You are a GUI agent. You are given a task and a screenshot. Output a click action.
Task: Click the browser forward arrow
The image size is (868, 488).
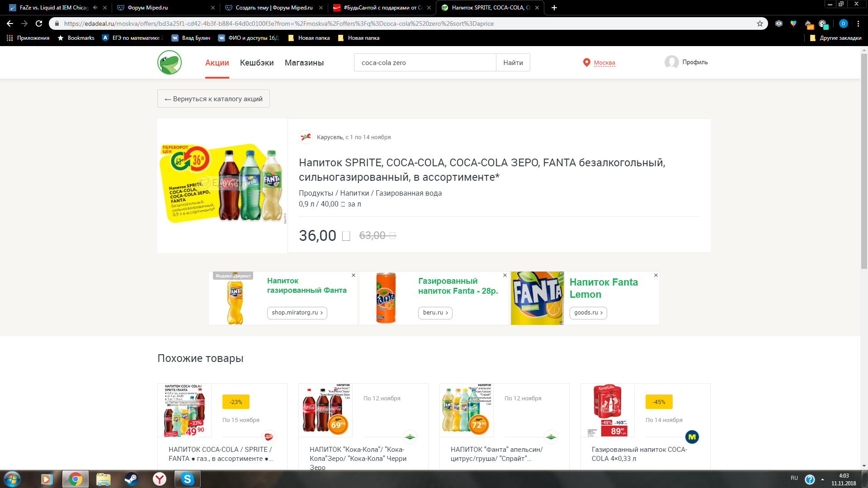pyautogui.click(x=24, y=23)
